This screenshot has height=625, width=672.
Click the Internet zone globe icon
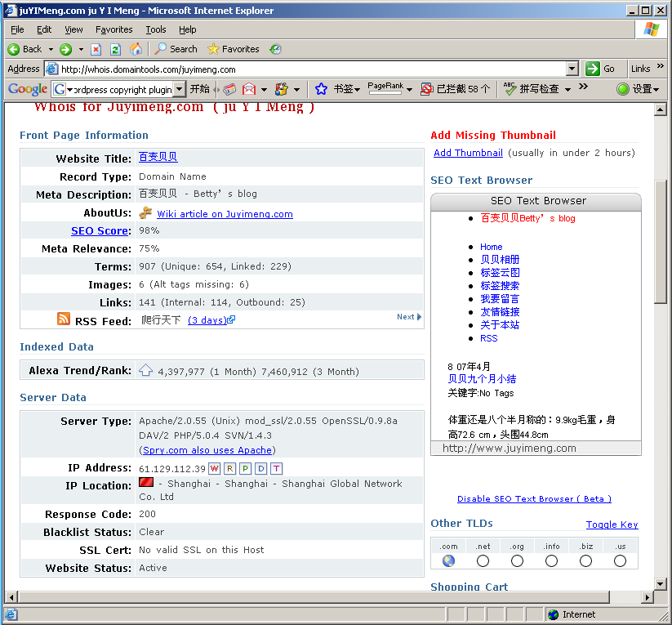click(554, 614)
